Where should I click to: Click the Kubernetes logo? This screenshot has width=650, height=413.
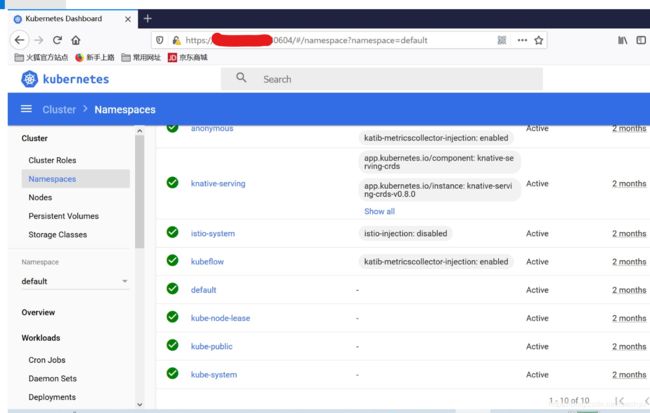(x=65, y=79)
